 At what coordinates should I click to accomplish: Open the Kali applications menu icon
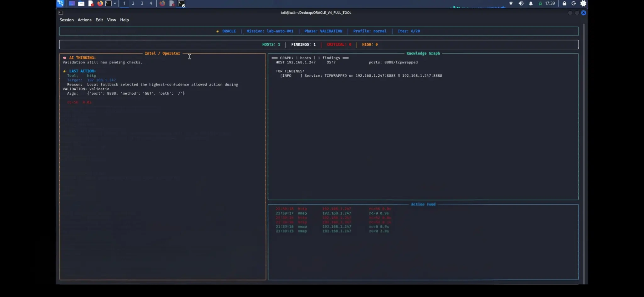point(60,3)
